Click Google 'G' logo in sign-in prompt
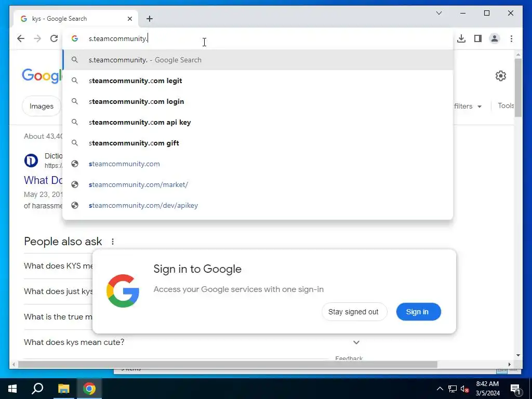This screenshot has height=399, width=532. (123, 291)
